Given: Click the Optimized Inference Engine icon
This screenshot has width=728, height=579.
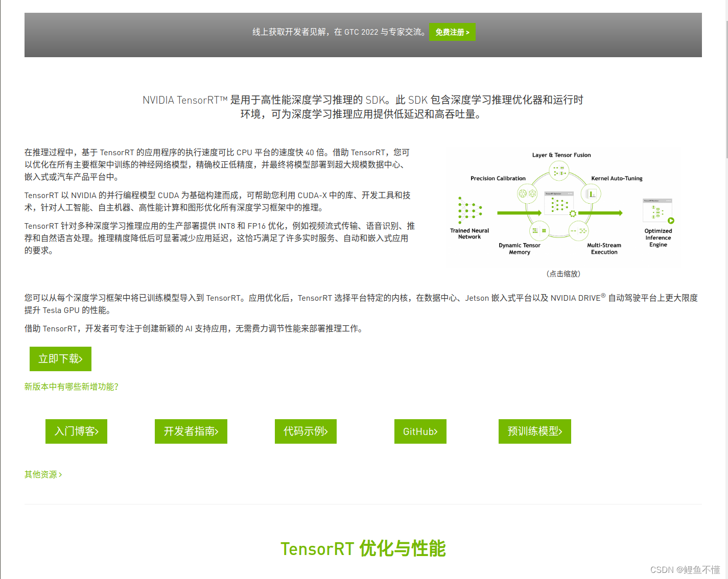Looking at the screenshot, I should (657, 211).
